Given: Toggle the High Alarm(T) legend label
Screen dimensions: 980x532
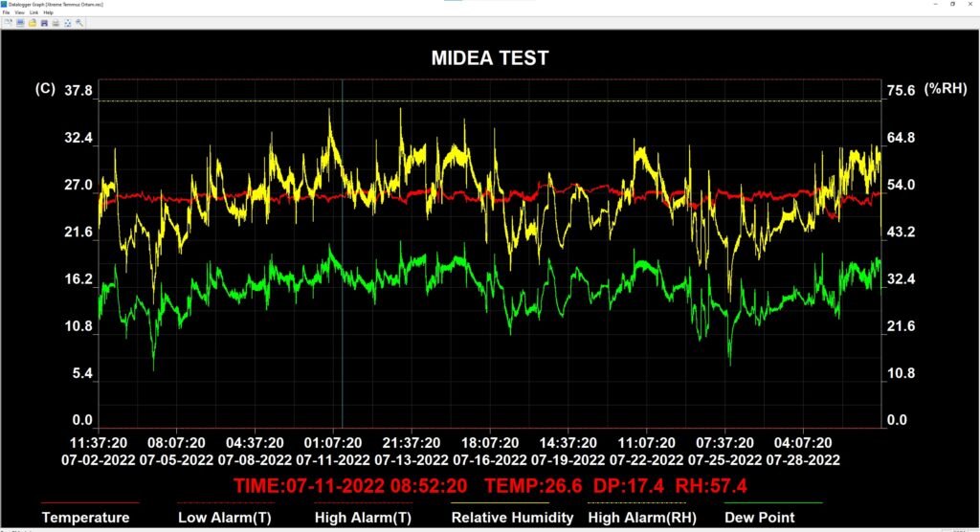Looking at the screenshot, I should (x=363, y=518).
